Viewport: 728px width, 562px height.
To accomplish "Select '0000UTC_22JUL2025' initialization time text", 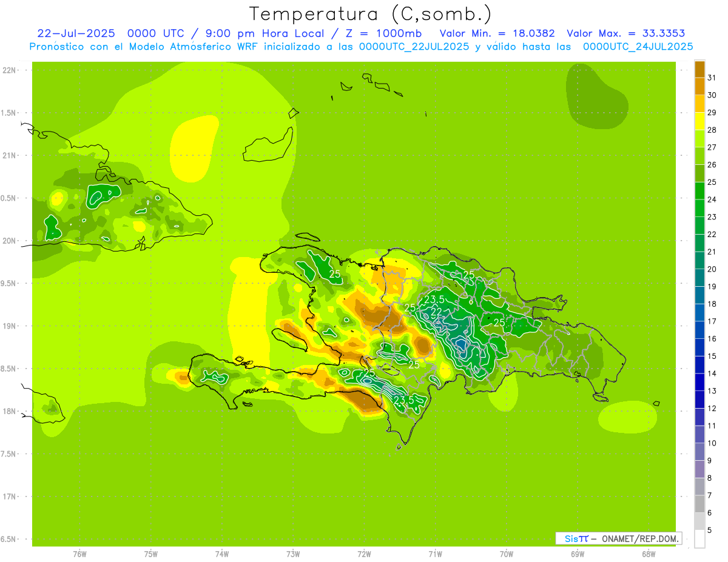I will [414, 47].
